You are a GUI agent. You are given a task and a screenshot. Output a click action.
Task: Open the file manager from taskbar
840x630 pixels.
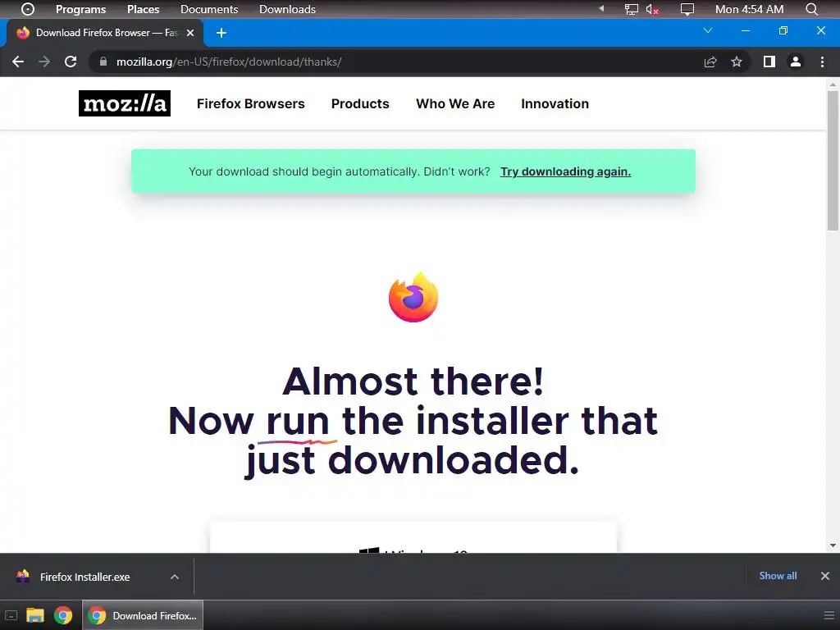pos(35,615)
